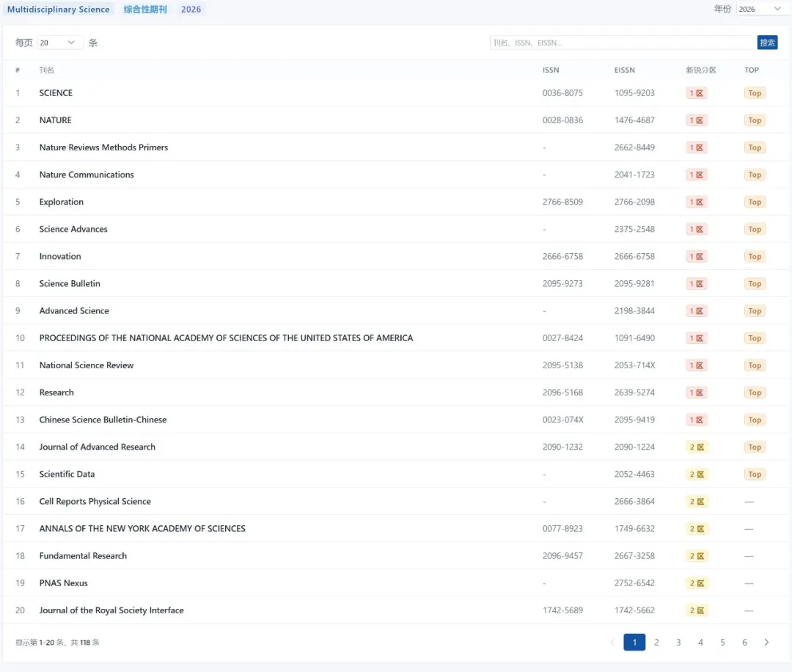Click the 新锐分区 column header
This screenshot has height=672, width=792.
(x=700, y=70)
